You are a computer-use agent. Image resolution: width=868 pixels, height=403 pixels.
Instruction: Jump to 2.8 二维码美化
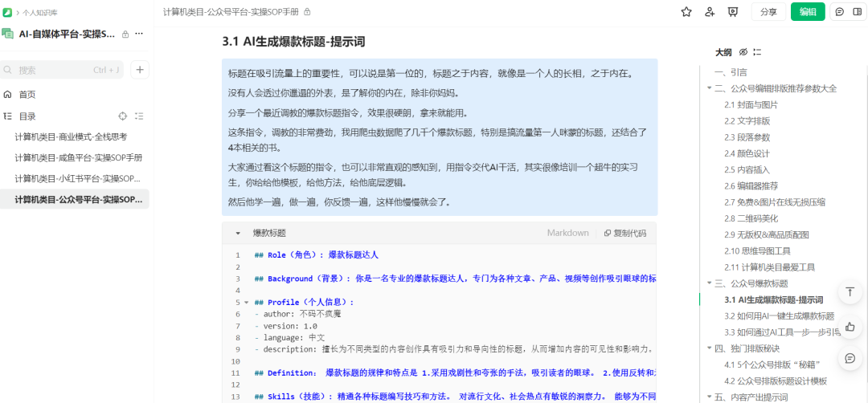point(751,218)
